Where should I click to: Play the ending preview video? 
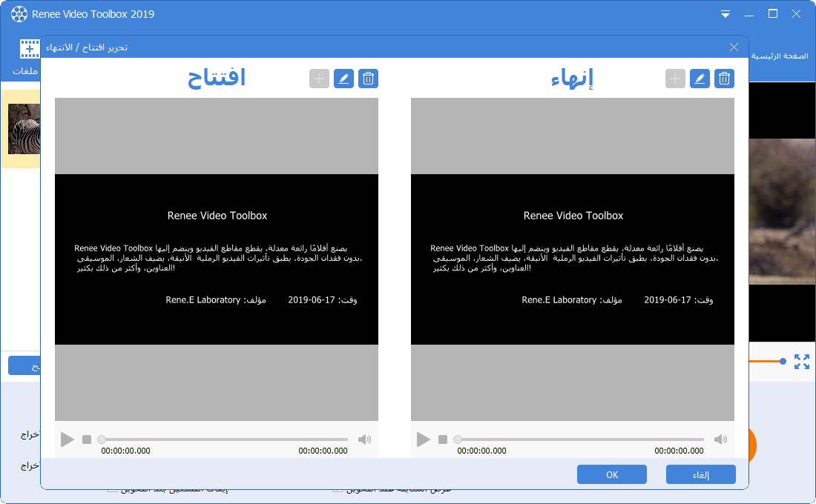pyautogui.click(x=423, y=440)
